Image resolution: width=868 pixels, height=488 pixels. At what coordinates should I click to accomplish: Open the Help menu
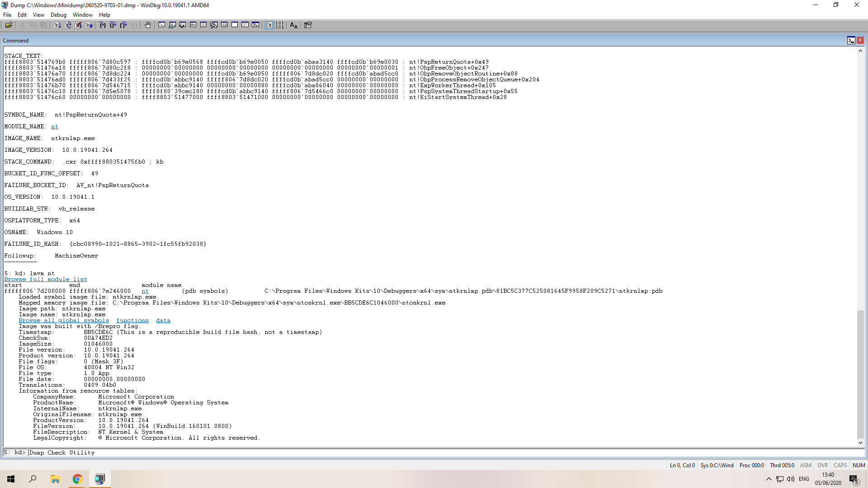click(104, 14)
